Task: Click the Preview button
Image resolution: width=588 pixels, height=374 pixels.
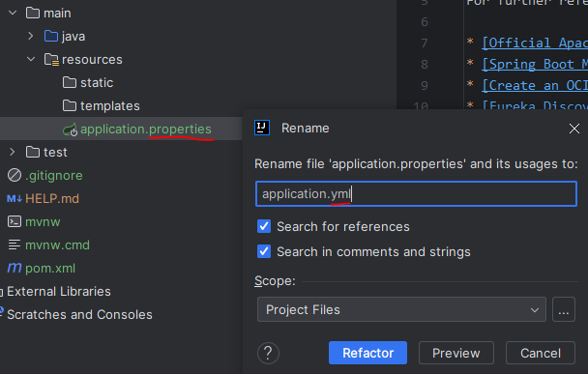Action: pyautogui.click(x=456, y=353)
